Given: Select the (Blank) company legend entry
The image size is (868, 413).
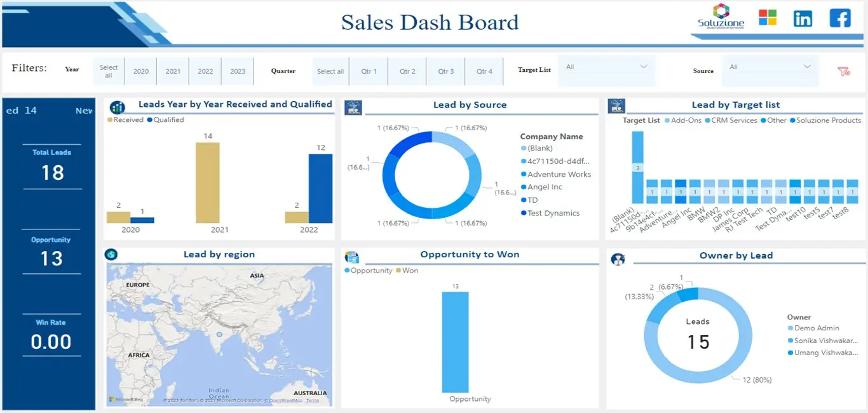Looking at the screenshot, I should (x=537, y=148).
